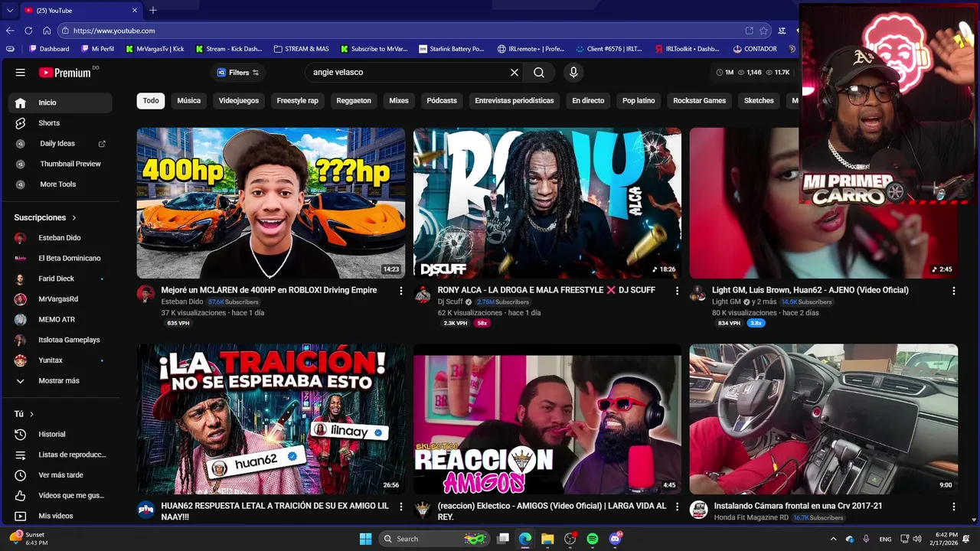Open Shorts in the sidebar
980x551 pixels.
60,123
